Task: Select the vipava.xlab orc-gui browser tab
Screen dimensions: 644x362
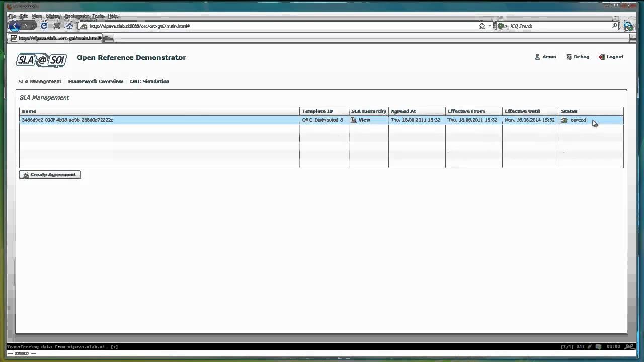Action: 55,38
